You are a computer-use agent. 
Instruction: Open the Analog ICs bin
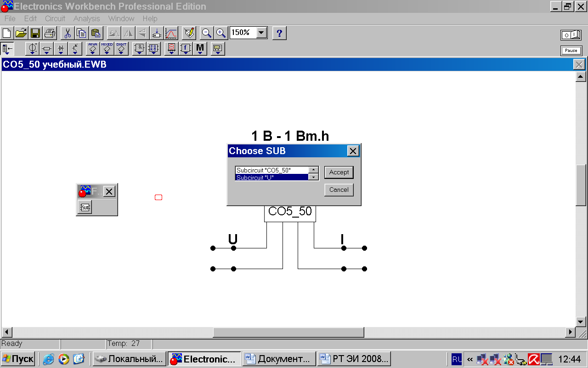tap(93, 48)
